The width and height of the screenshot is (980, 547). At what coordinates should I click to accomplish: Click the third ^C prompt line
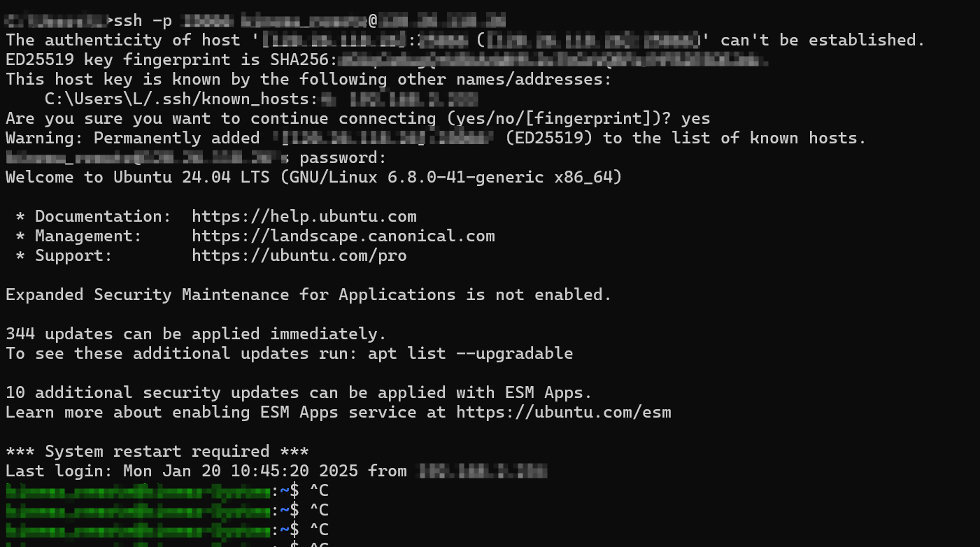tap(167, 530)
